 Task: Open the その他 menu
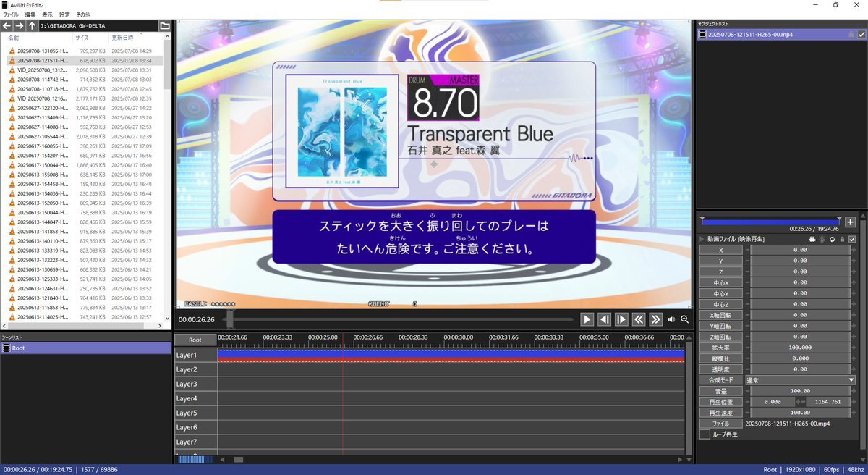click(83, 14)
